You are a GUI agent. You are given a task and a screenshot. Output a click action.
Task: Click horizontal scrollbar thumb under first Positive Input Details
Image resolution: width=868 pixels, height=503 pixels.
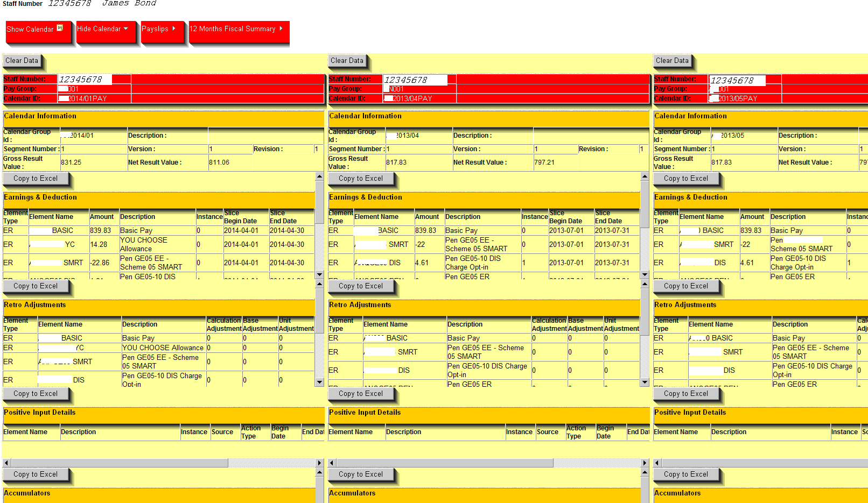[120, 463]
